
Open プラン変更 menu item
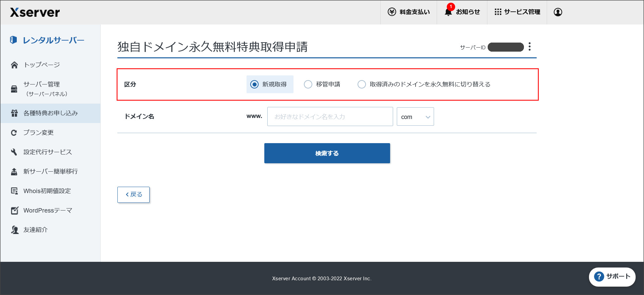tap(50, 133)
